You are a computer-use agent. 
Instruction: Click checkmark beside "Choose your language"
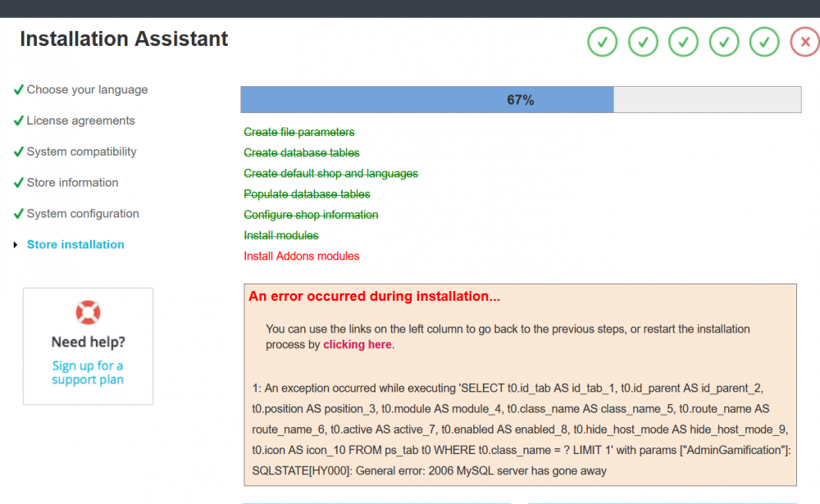click(x=18, y=89)
